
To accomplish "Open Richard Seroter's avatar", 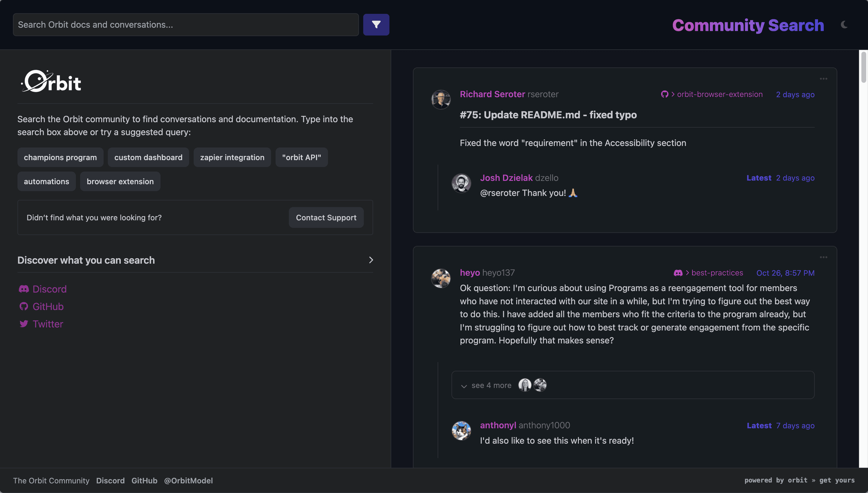I will click(x=441, y=99).
